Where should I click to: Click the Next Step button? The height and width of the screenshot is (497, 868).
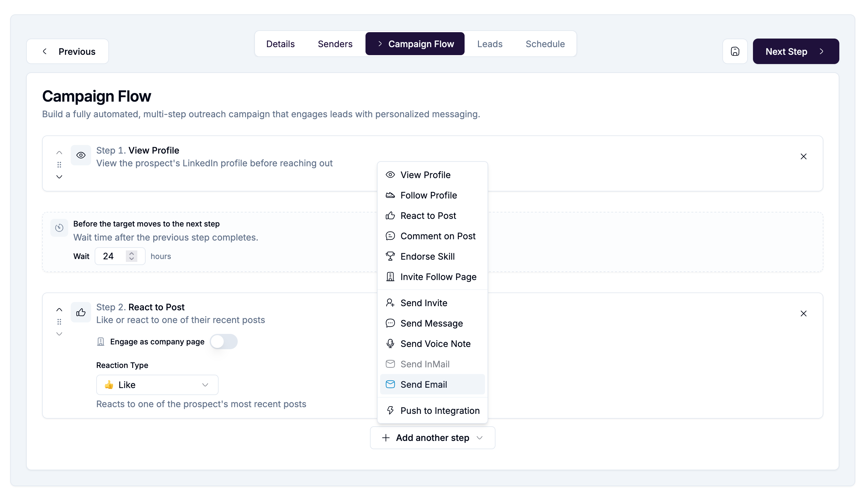[x=796, y=51]
